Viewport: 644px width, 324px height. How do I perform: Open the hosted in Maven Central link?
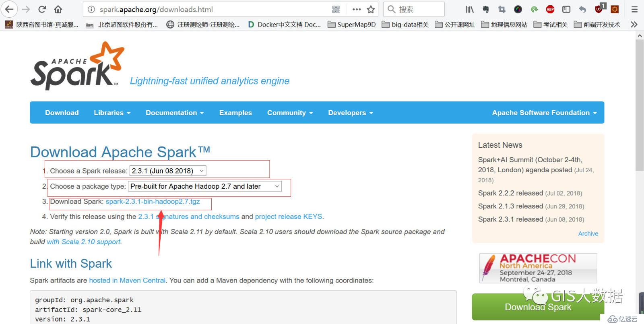(127, 281)
